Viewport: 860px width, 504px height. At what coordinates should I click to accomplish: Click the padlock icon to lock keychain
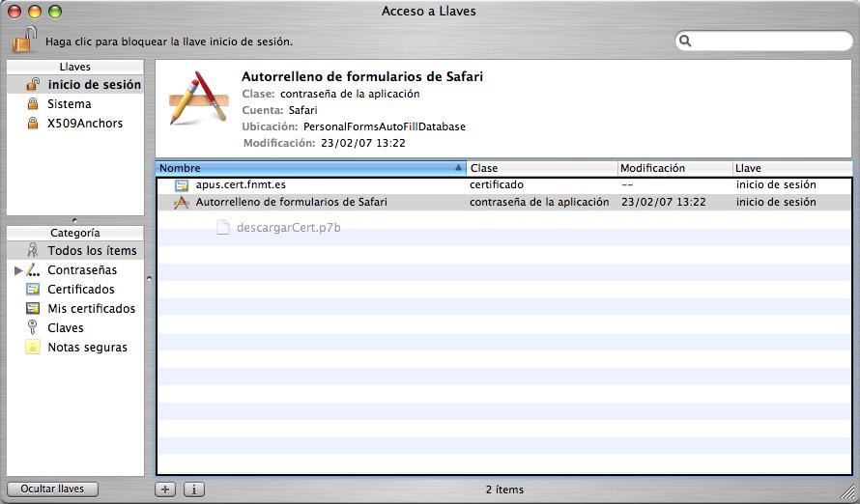(x=24, y=40)
